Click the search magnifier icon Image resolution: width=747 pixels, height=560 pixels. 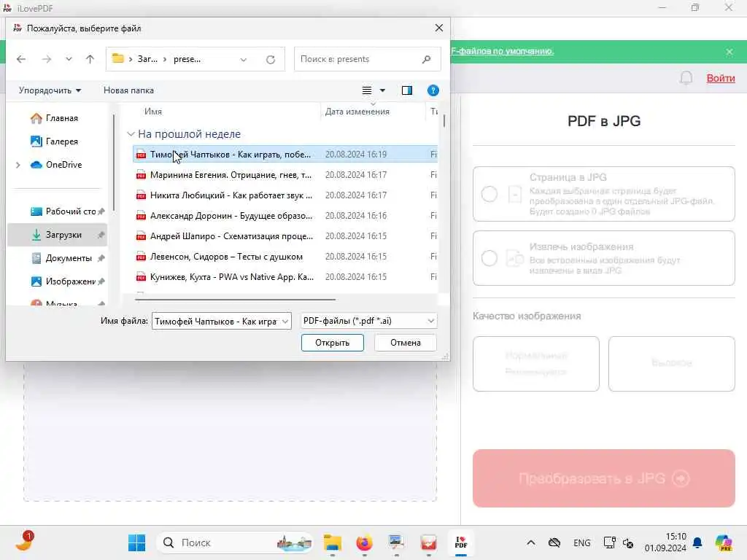(426, 59)
